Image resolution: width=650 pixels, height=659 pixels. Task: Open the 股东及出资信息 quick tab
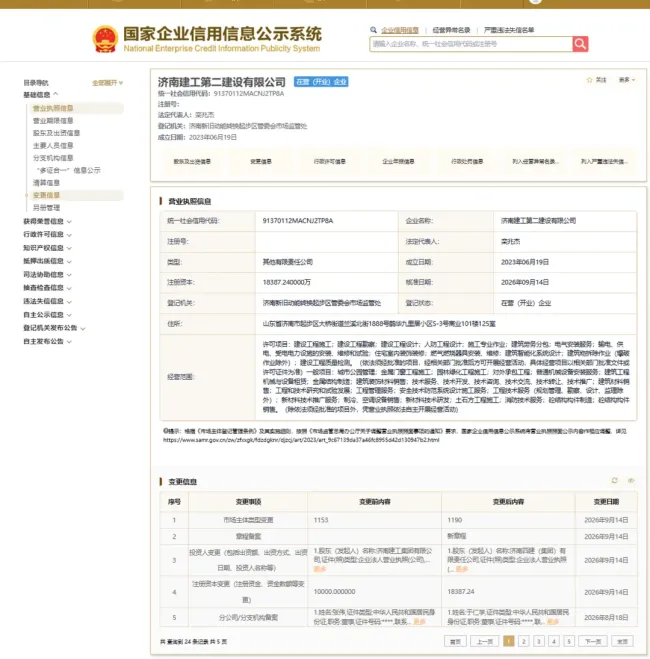coord(192,161)
